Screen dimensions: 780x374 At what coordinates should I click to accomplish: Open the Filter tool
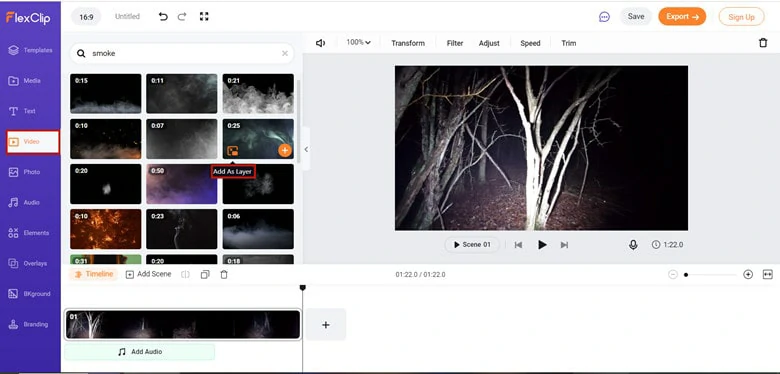[x=455, y=43]
